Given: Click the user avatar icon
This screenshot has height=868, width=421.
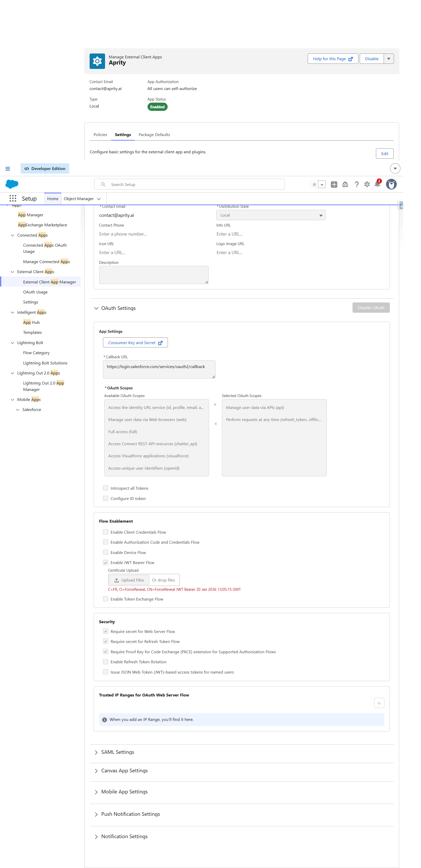Looking at the screenshot, I should 391,184.
